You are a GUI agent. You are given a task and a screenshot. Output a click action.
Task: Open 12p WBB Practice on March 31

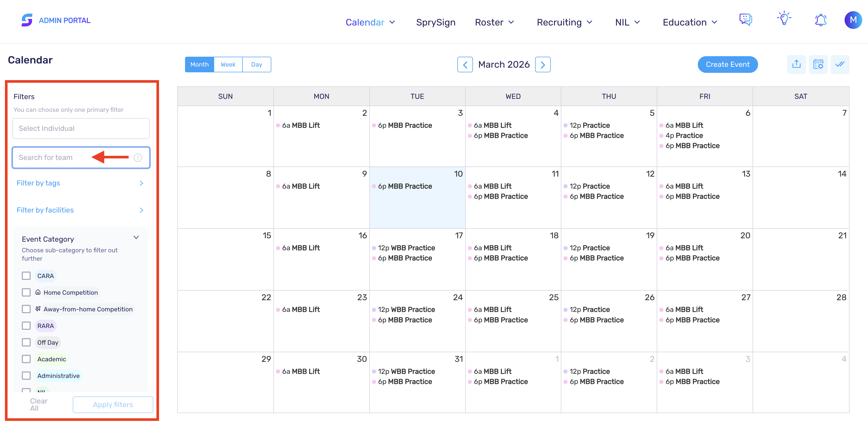(x=403, y=371)
